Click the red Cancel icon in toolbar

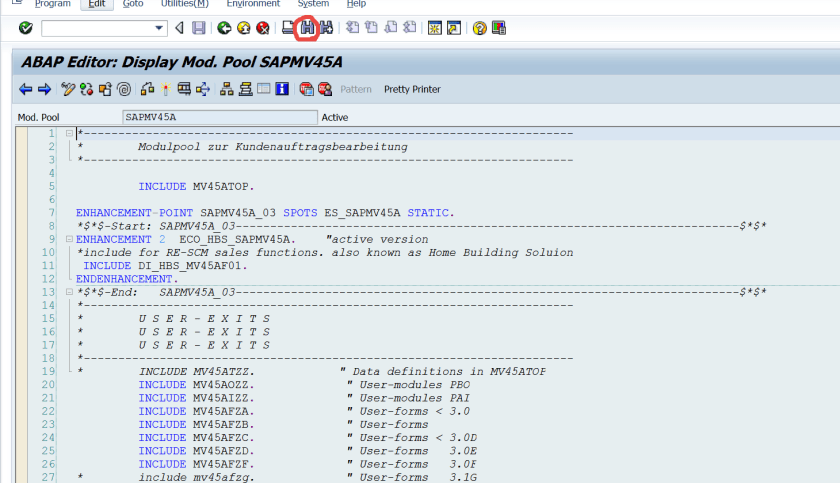point(262,28)
